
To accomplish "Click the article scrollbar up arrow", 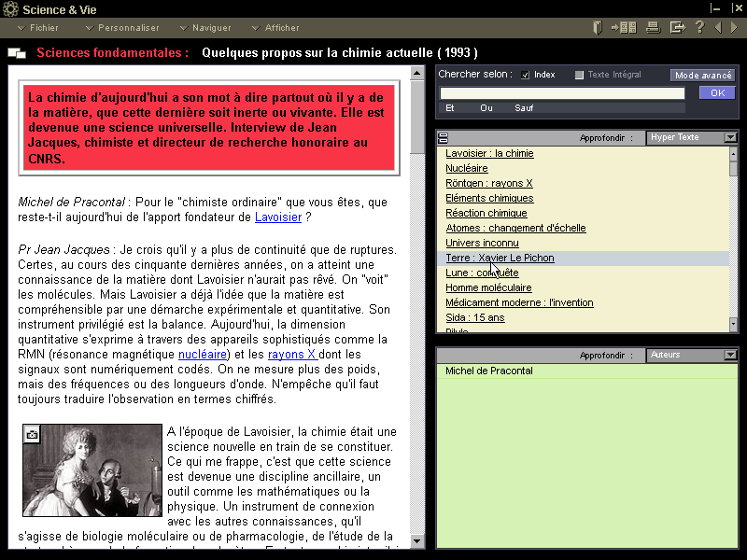I will coord(416,74).
